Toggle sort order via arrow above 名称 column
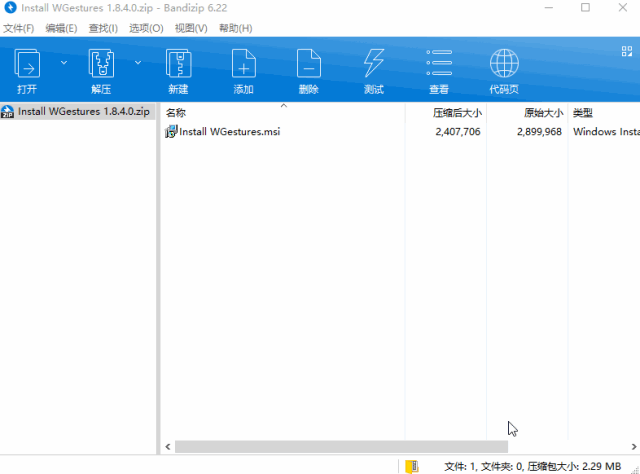Image resolution: width=640 pixels, height=474 pixels. pos(284,106)
